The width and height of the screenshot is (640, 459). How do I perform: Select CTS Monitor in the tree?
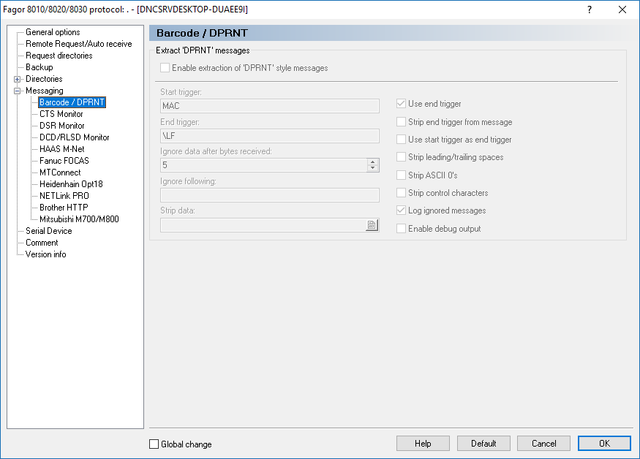coord(61,114)
